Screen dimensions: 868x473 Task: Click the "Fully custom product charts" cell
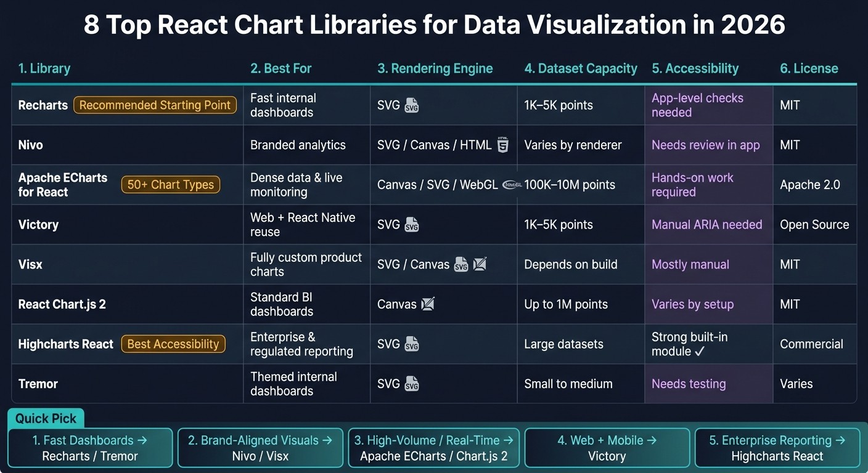coord(306,264)
